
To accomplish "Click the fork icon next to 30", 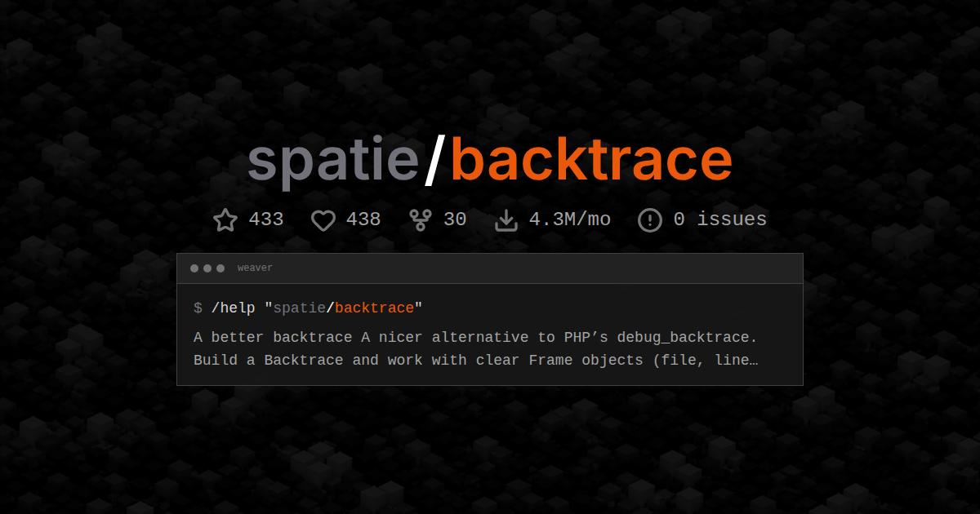I will (420, 219).
